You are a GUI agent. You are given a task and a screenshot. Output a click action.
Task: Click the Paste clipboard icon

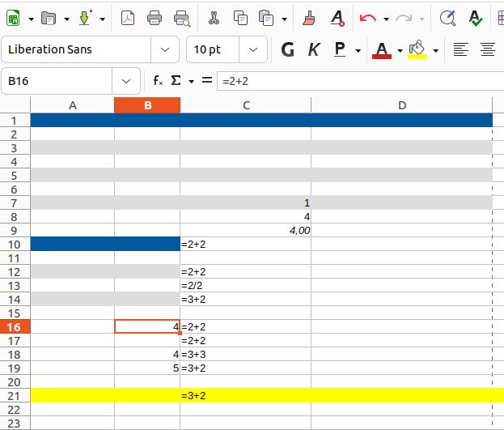tap(266, 18)
